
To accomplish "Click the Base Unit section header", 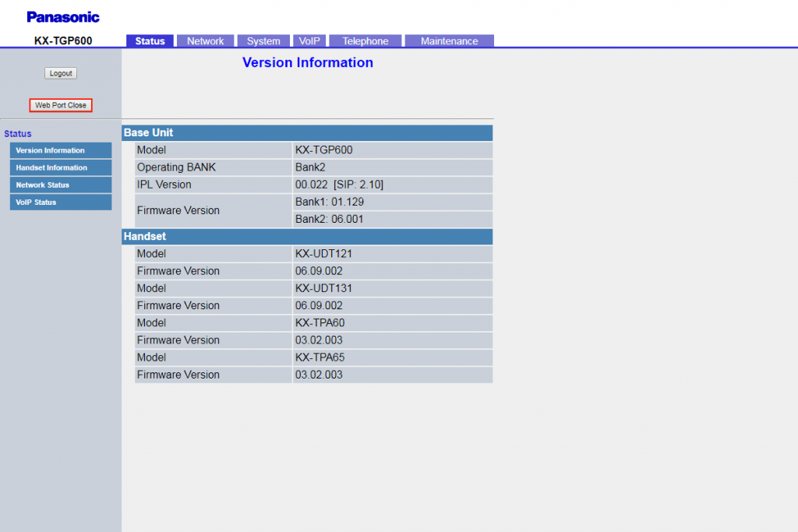I will (x=307, y=132).
